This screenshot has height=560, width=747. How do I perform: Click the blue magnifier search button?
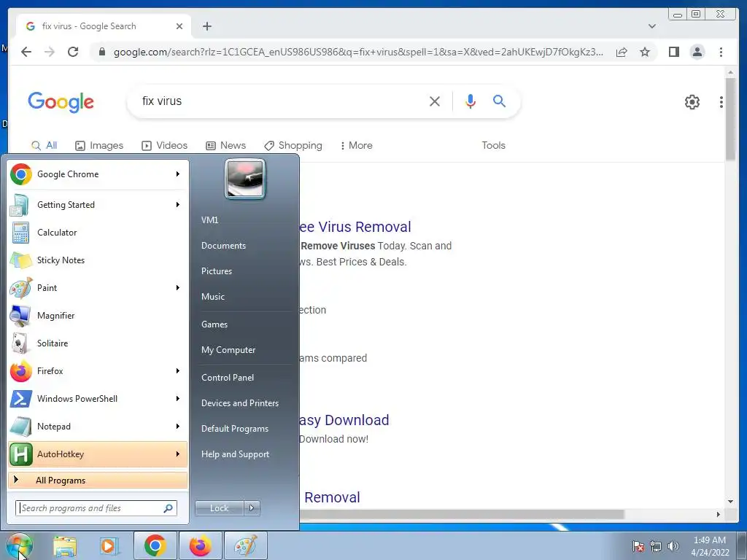[499, 101]
